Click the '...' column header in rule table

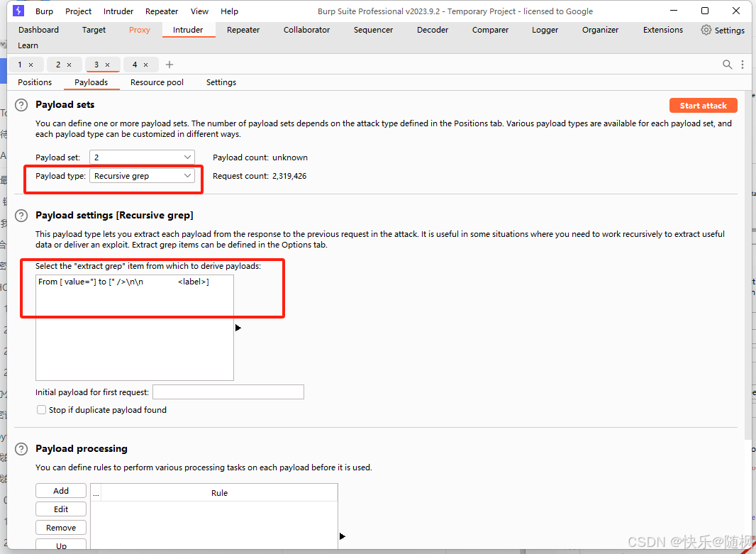point(96,493)
